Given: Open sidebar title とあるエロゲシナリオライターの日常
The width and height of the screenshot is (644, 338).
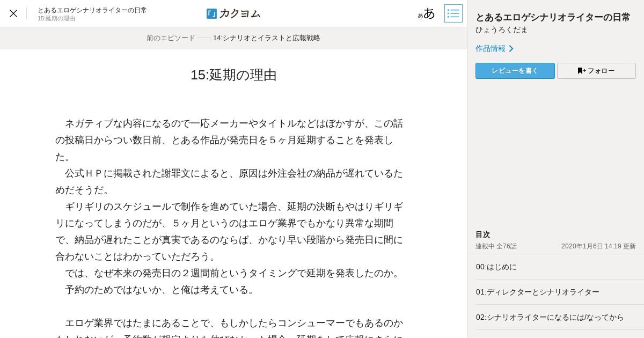Looking at the screenshot, I should pos(553,17).
